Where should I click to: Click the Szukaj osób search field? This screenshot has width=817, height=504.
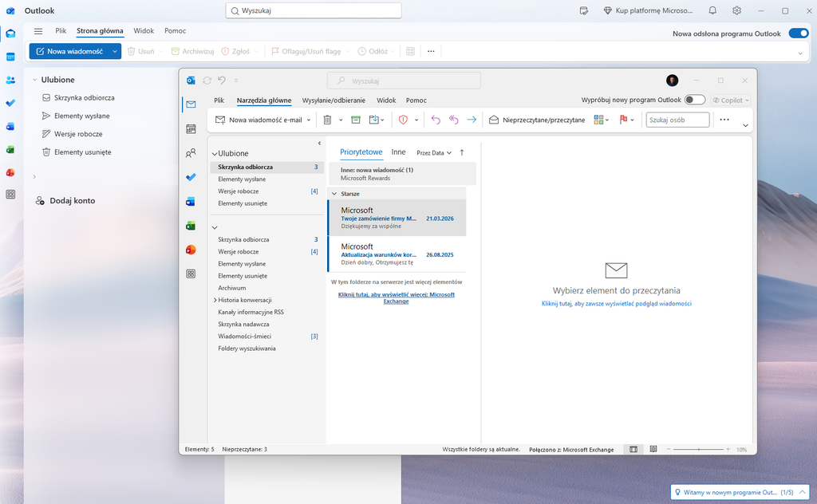(x=677, y=120)
